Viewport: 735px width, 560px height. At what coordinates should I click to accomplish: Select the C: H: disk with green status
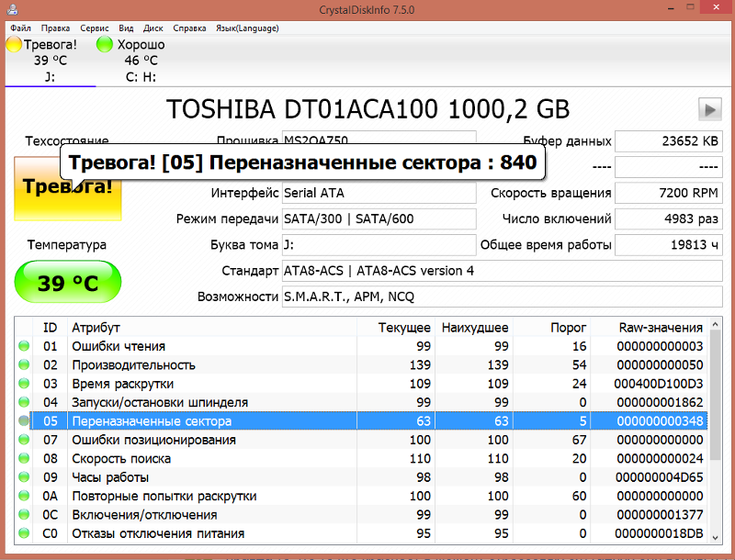141,61
